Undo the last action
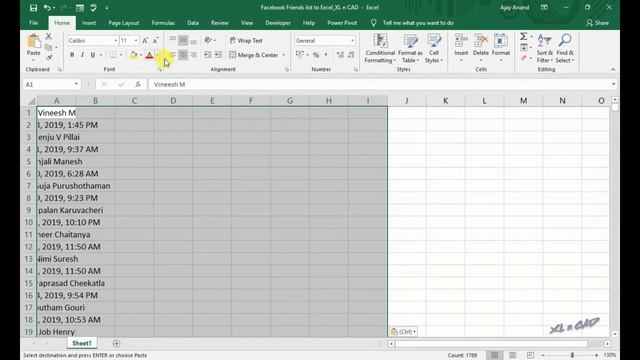Viewport: 640px width, 360px height. [47, 8]
